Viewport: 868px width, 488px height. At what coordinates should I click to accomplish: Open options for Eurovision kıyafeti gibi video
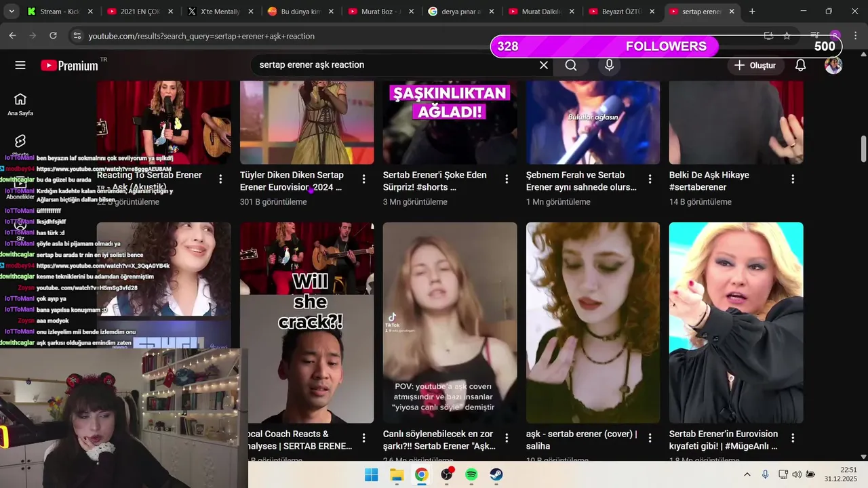coord(793,438)
